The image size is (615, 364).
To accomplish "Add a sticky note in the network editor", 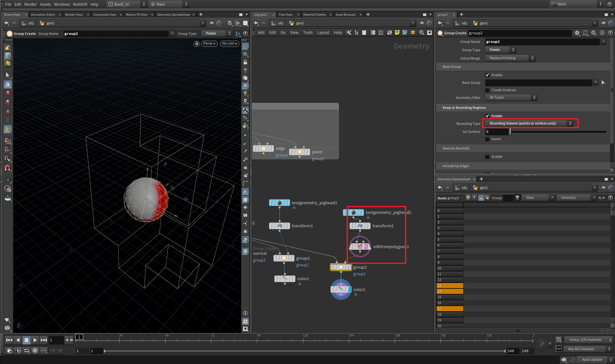I will [x=397, y=33].
